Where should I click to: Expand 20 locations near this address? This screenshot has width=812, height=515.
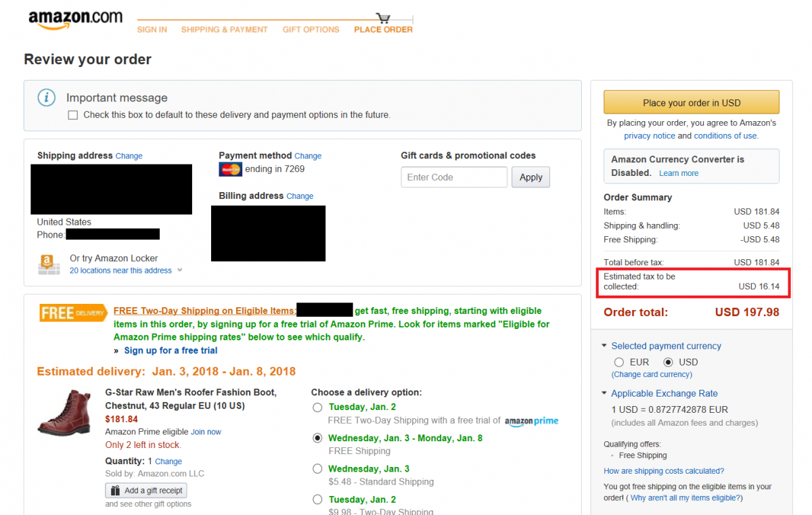point(126,271)
